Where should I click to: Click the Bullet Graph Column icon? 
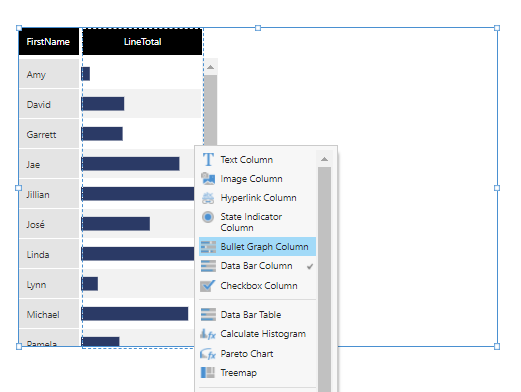pyautogui.click(x=208, y=247)
